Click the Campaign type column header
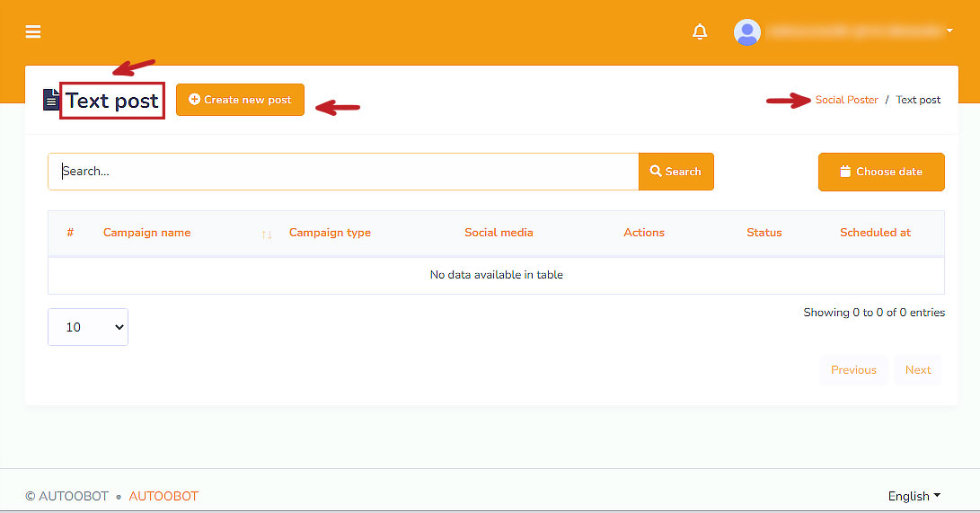Screen dimensions: 980x513 tap(330, 233)
